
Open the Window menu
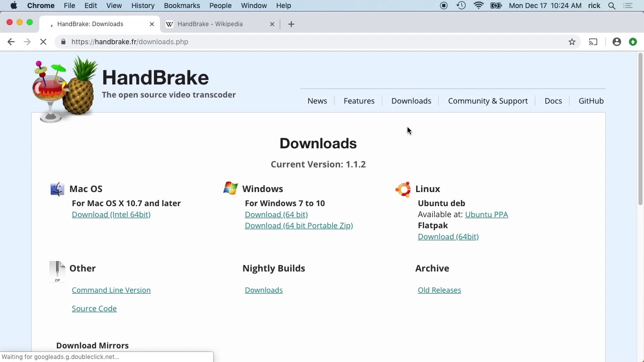(x=254, y=6)
